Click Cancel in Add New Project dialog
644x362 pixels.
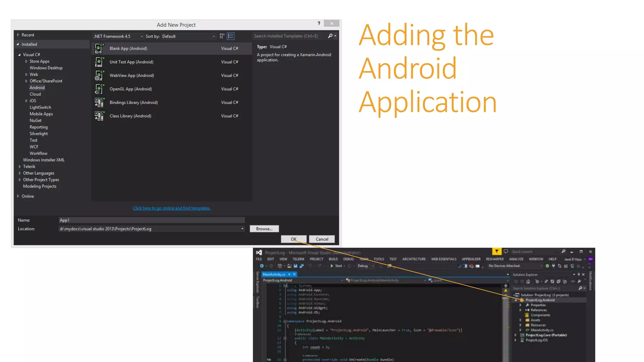point(322,239)
